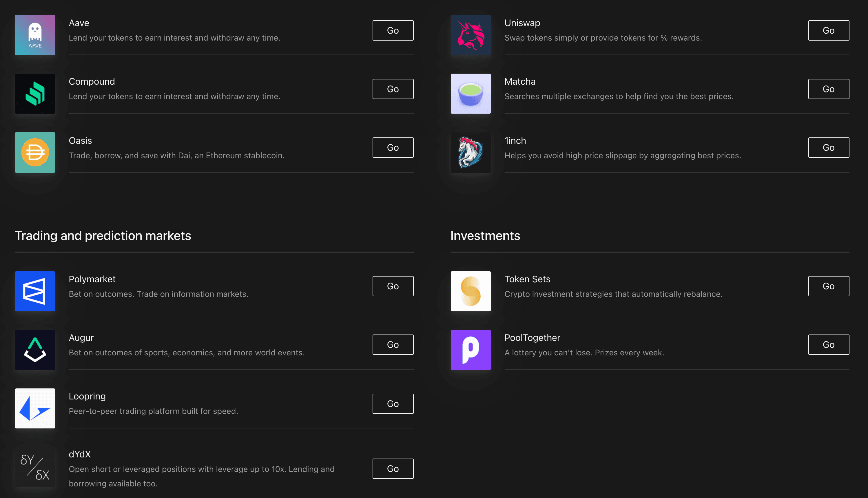Click the Uniswap pink unicorn icon

[471, 35]
